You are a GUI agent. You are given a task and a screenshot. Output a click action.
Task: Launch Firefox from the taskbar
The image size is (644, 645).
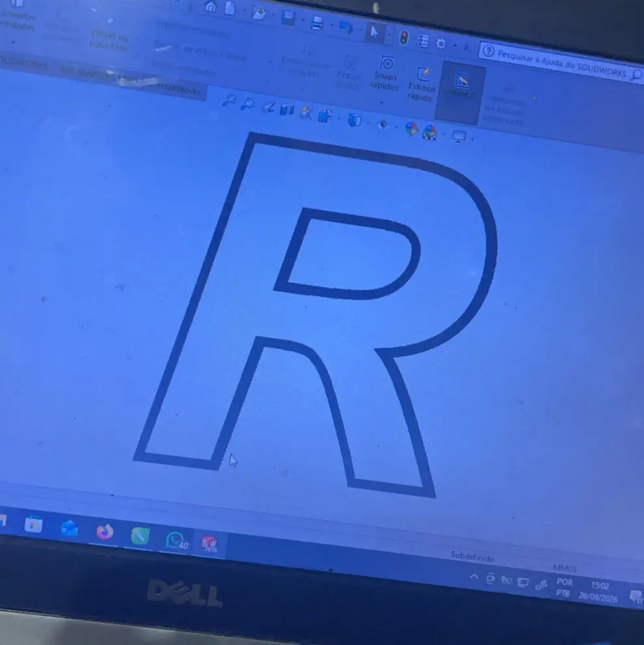[105, 532]
